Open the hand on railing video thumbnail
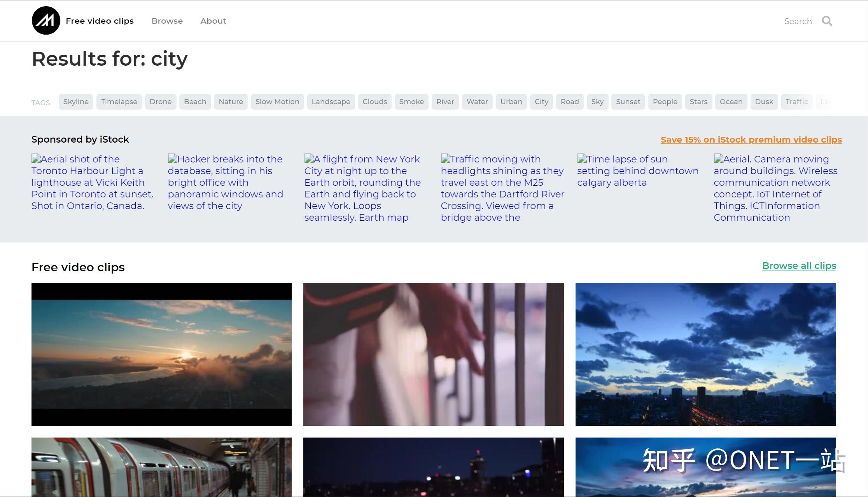868x497 pixels. point(433,354)
